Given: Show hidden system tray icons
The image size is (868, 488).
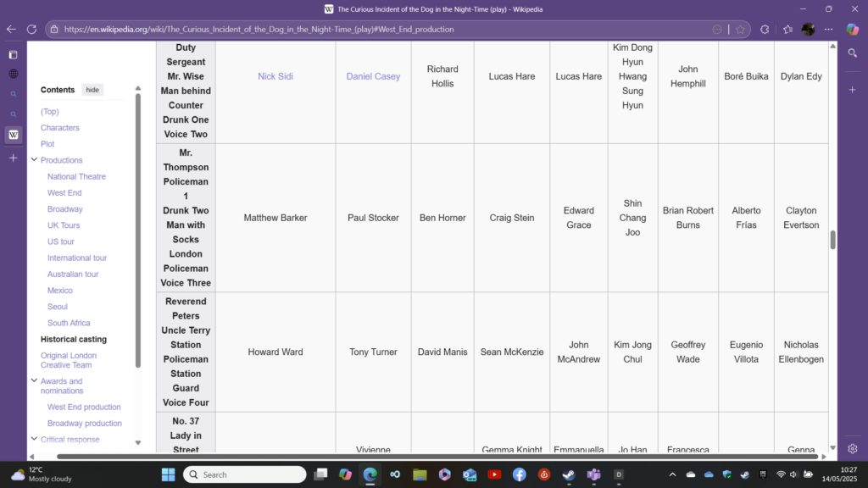Looking at the screenshot, I should [672, 474].
